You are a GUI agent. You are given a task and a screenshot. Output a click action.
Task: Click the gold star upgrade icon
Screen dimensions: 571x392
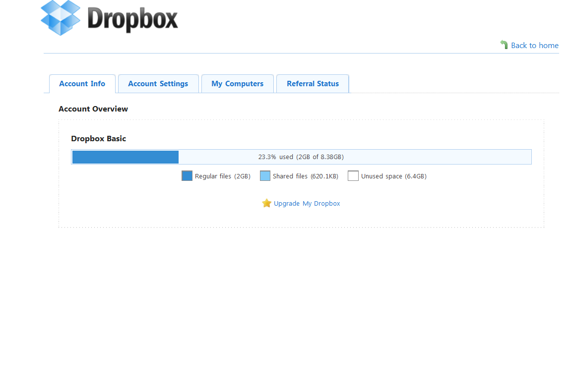click(266, 203)
